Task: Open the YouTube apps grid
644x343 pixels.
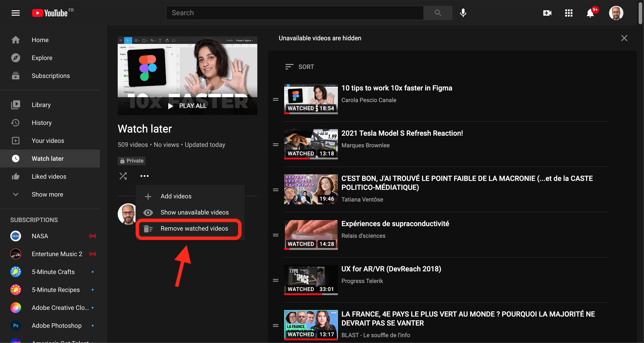Action: point(569,13)
